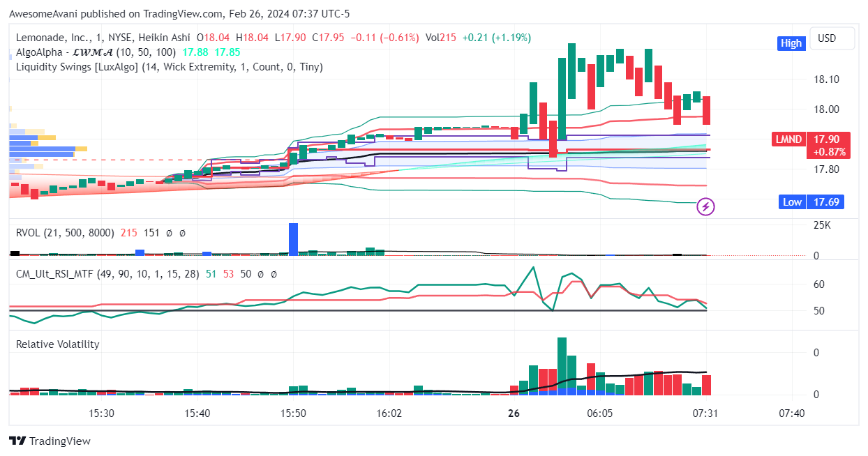868x456 pixels.
Task: Click the 60 level on the RSI axis
Action: tap(820, 284)
